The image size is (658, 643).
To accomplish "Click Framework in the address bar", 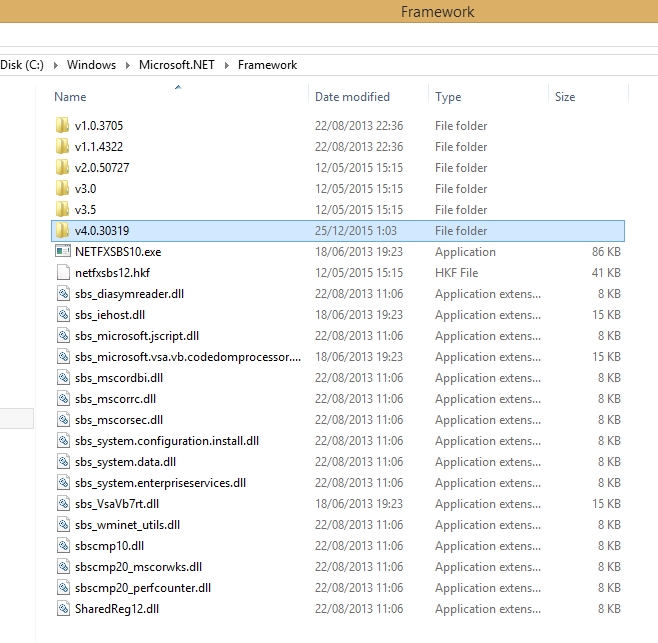I will (267, 65).
